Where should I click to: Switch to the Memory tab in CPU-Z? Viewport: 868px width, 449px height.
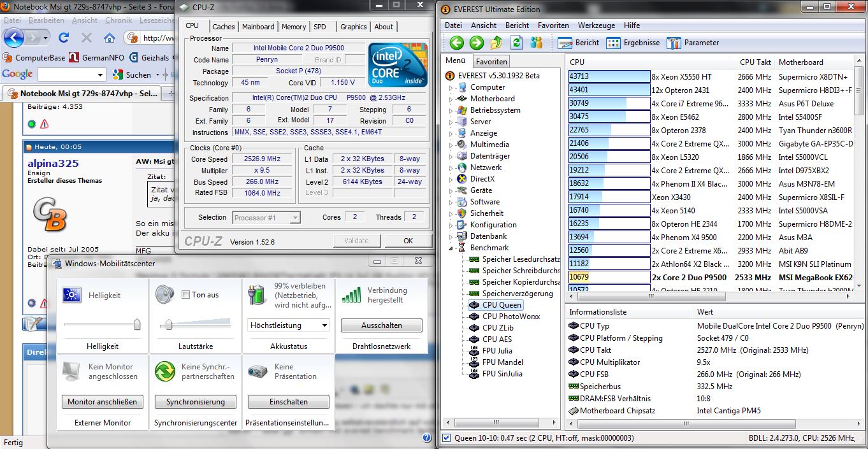(x=294, y=27)
